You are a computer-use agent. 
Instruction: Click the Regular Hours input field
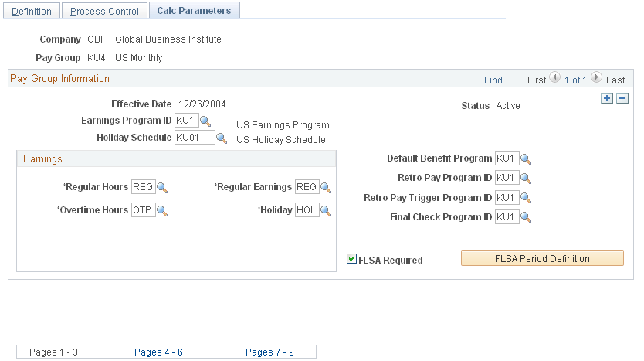coord(144,187)
